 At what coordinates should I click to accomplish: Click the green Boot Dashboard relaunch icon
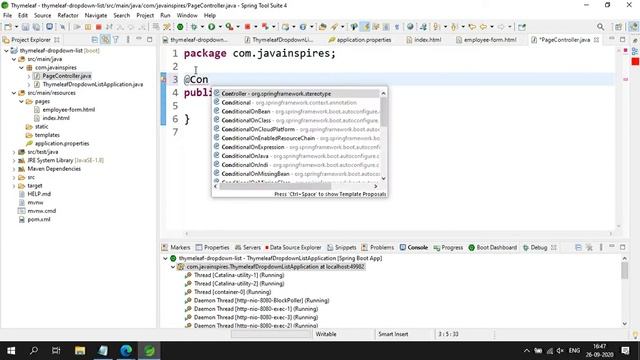pyautogui.click(x=180, y=27)
